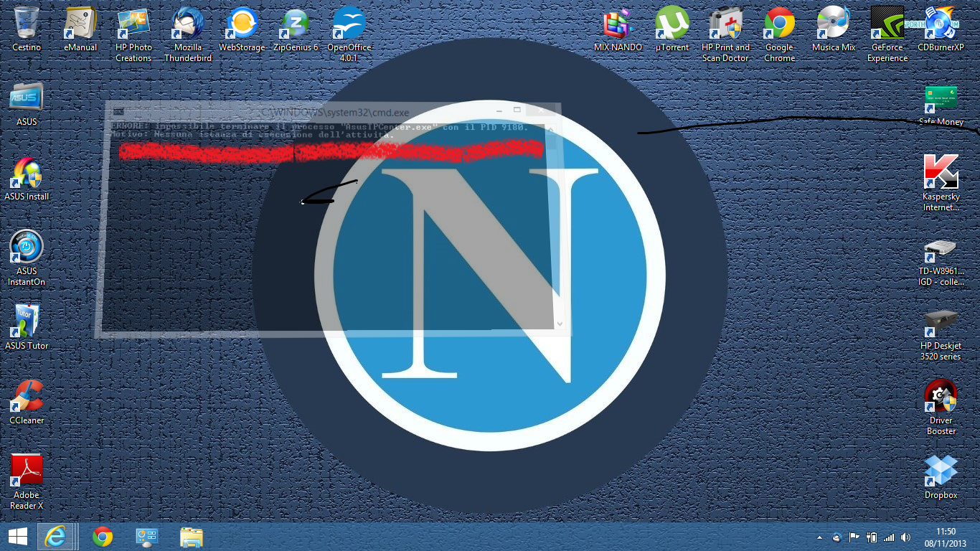Image resolution: width=980 pixels, height=551 pixels.
Task: Click the ZipGenius 6 shortcut
Action: pos(296,29)
